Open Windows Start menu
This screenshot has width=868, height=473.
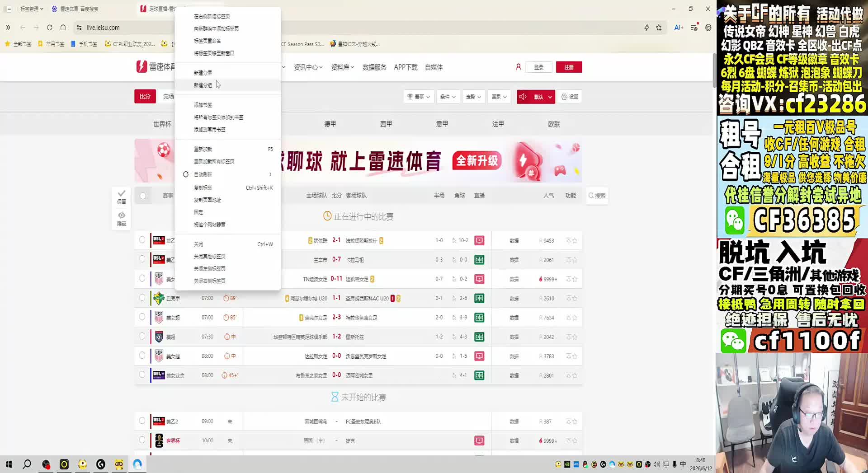click(9, 464)
